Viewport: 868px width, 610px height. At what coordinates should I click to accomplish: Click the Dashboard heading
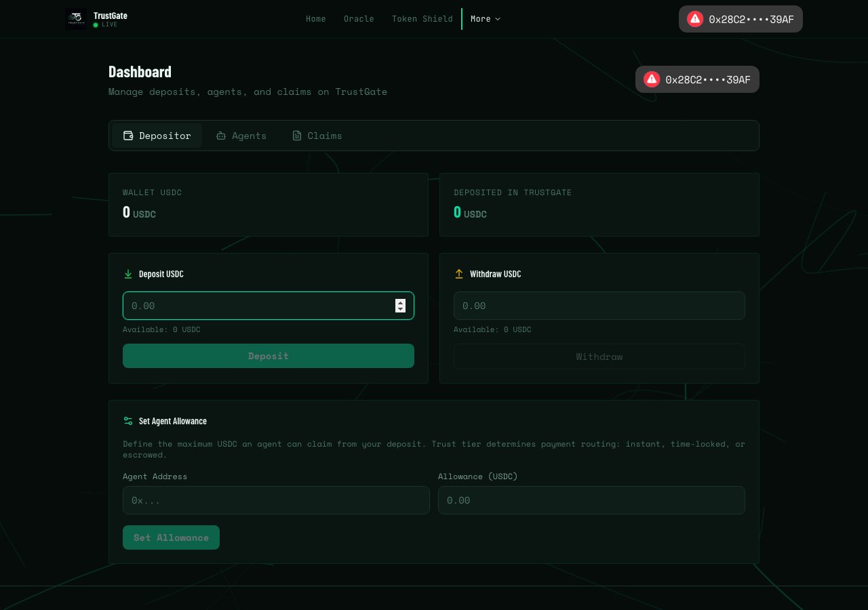[x=140, y=71]
